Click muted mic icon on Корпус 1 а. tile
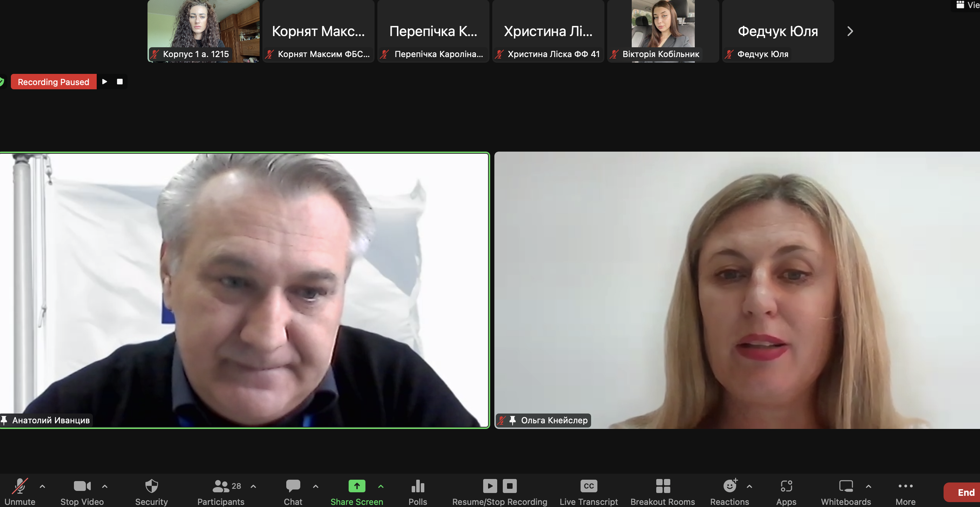Viewport: 980px width, 507px height. click(x=155, y=54)
